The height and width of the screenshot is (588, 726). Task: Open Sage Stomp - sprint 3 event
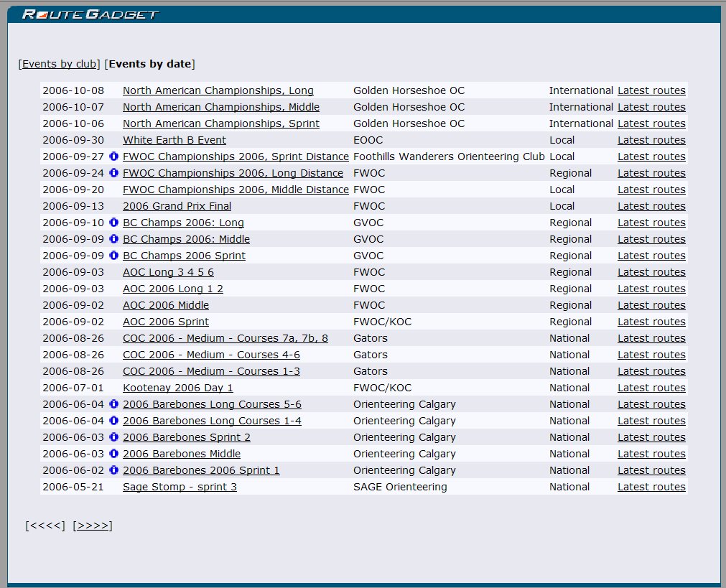pos(180,487)
